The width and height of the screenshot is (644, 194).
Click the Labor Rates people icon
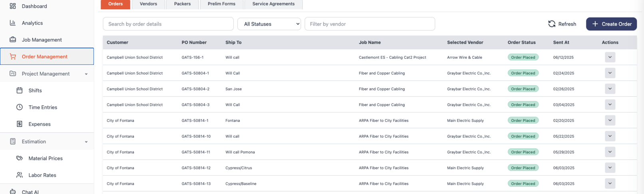click(19, 175)
